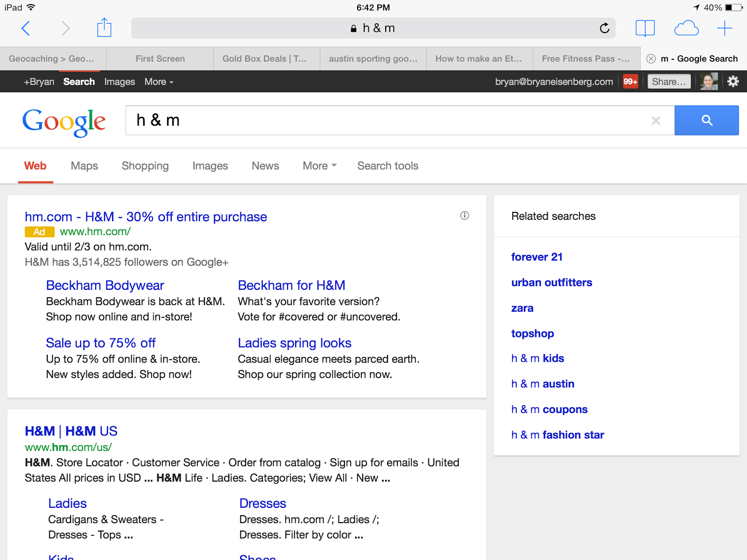
Task: Go back with Safari's back arrow
Action: point(26,28)
